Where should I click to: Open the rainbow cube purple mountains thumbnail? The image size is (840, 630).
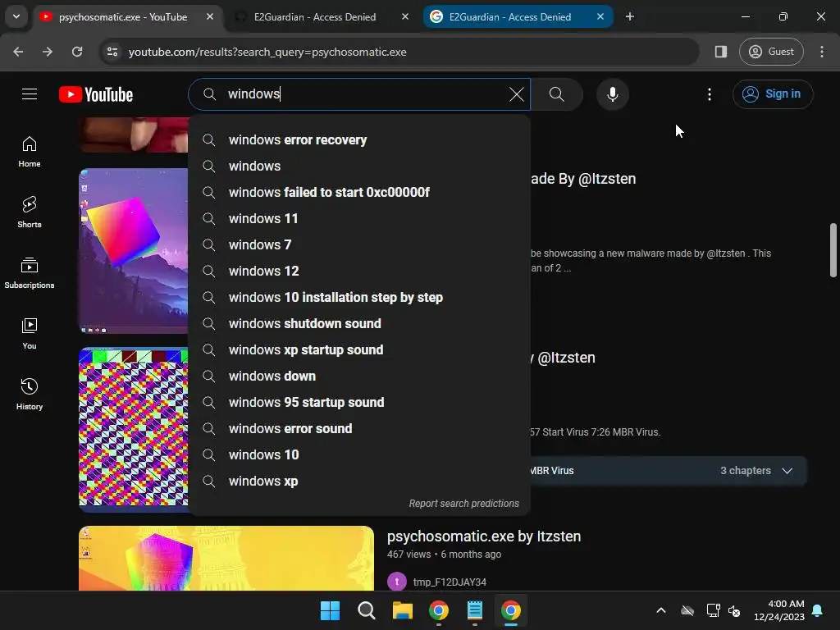click(x=134, y=251)
